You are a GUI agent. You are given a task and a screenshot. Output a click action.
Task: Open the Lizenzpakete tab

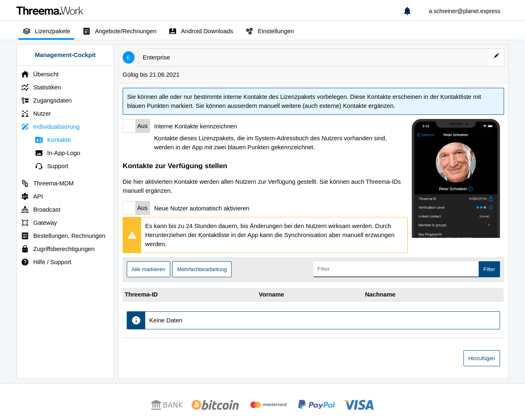click(46, 31)
